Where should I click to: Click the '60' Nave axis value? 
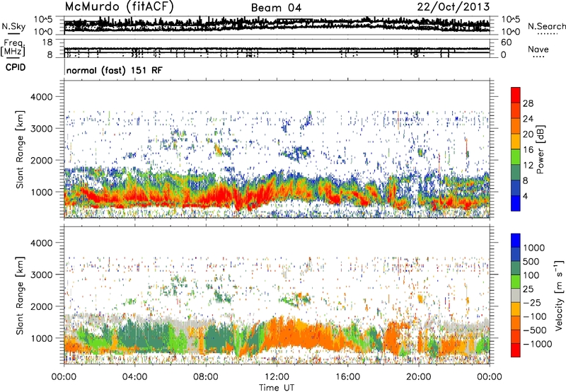[507, 42]
